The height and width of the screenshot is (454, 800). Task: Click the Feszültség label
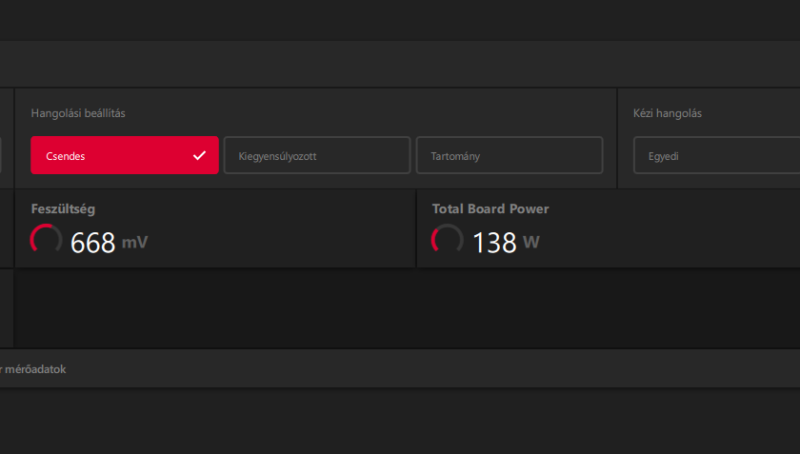tap(63, 209)
